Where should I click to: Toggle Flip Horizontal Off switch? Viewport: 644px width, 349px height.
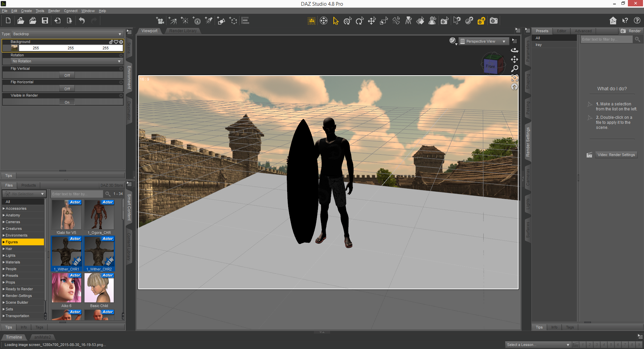click(x=67, y=89)
